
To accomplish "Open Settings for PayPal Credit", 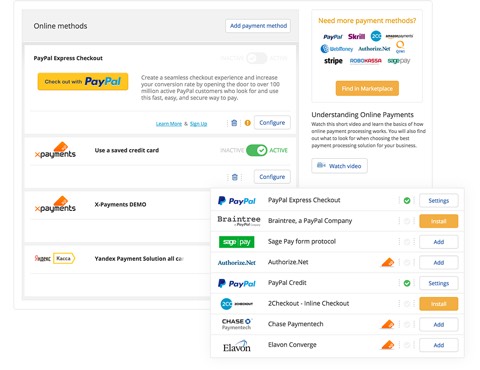I will tap(438, 283).
